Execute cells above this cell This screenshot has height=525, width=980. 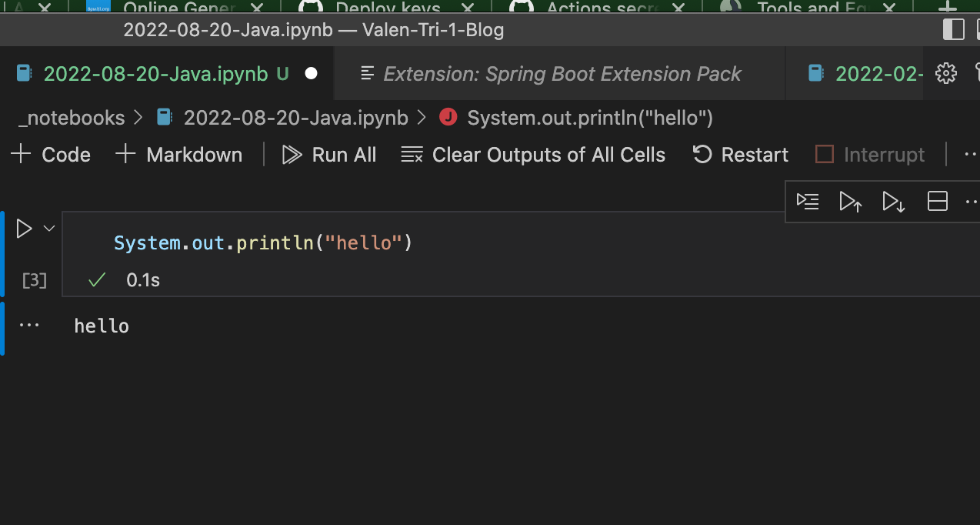pyautogui.click(x=850, y=202)
